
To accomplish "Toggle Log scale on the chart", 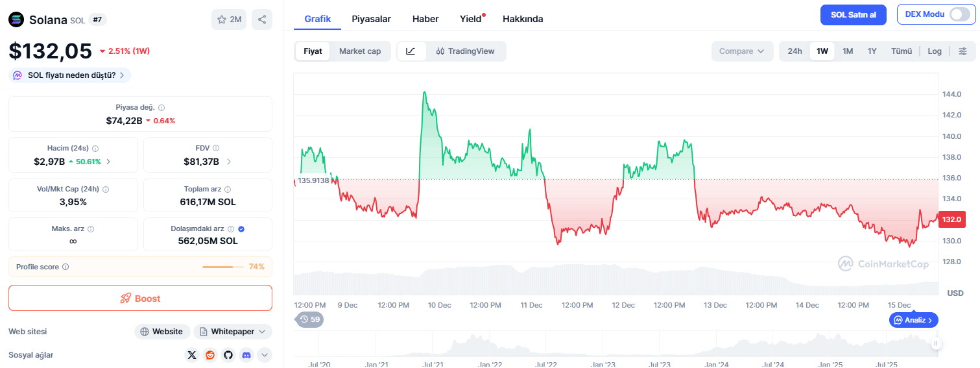I will 935,51.
